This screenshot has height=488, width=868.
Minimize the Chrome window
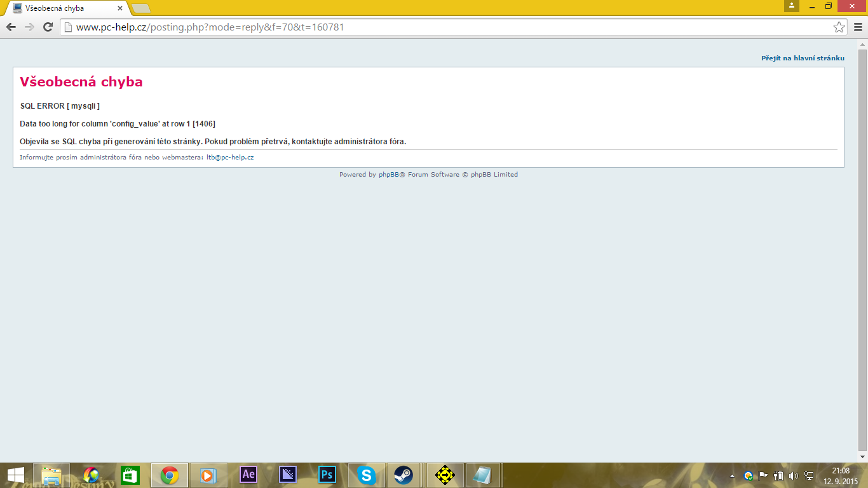(811, 6)
